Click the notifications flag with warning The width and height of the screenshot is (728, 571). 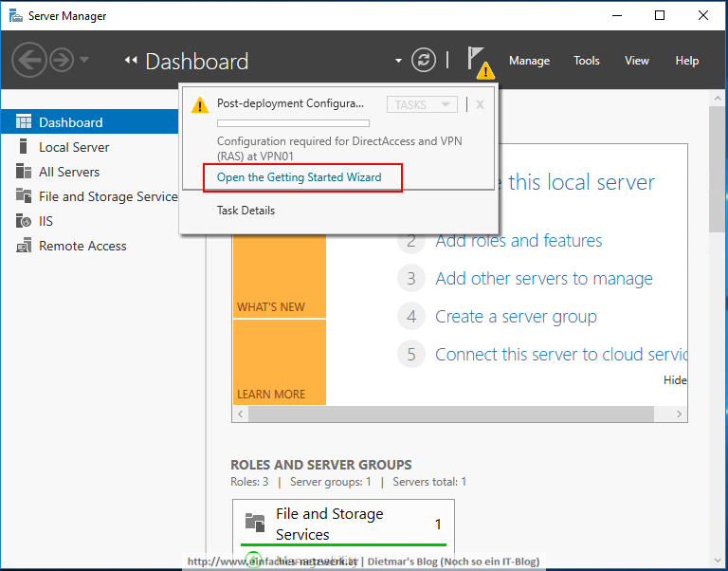tap(480, 63)
